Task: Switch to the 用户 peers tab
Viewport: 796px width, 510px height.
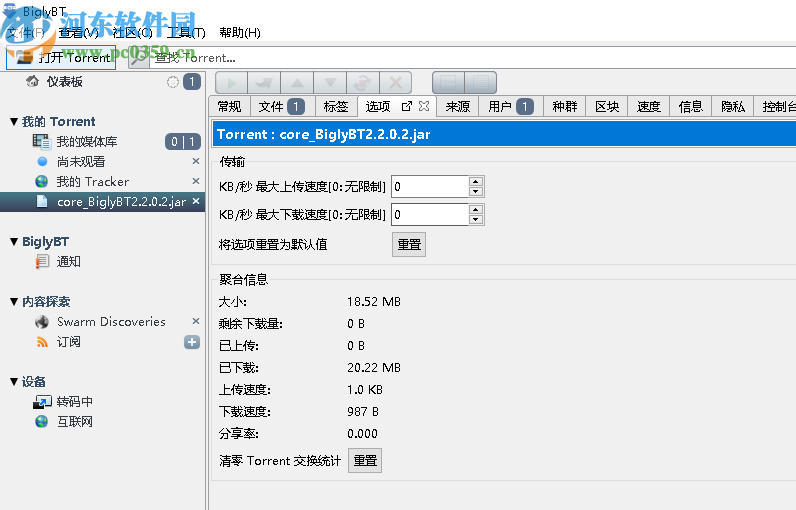Action: point(511,107)
